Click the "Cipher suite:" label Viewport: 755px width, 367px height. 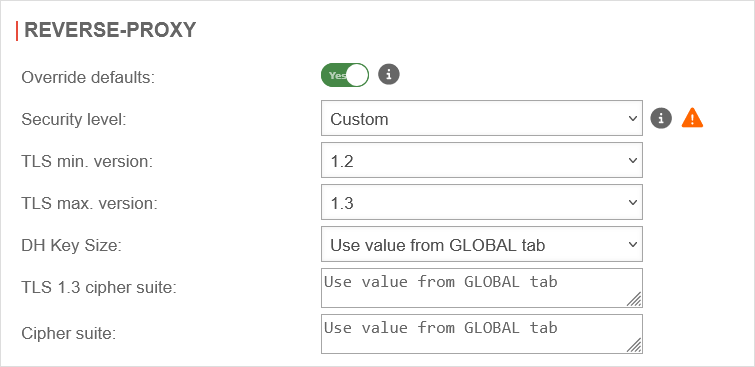69,333
